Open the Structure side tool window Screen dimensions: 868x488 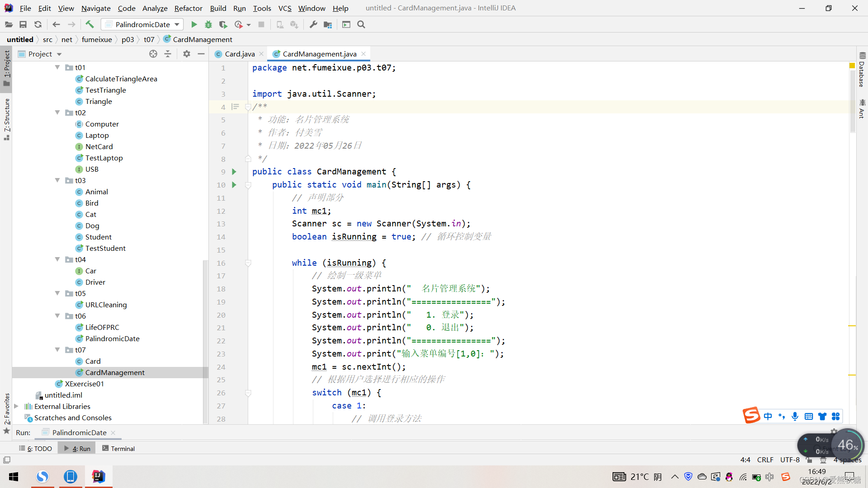(x=7, y=119)
